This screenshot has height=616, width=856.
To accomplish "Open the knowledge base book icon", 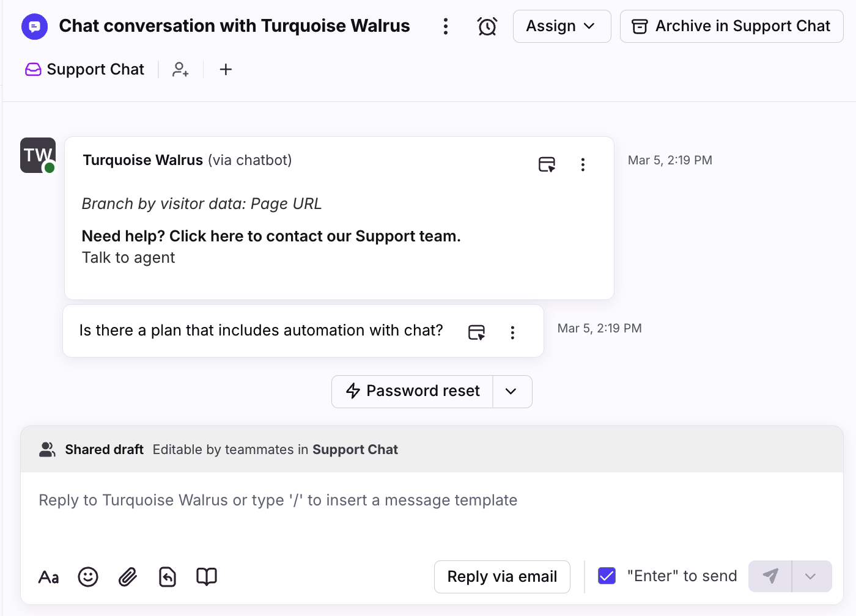I will click(x=207, y=576).
